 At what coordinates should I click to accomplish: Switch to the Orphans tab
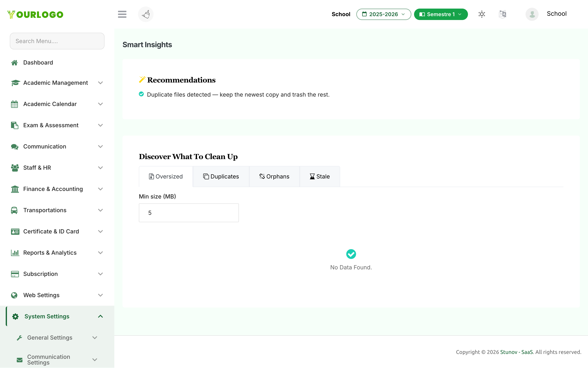click(274, 176)
